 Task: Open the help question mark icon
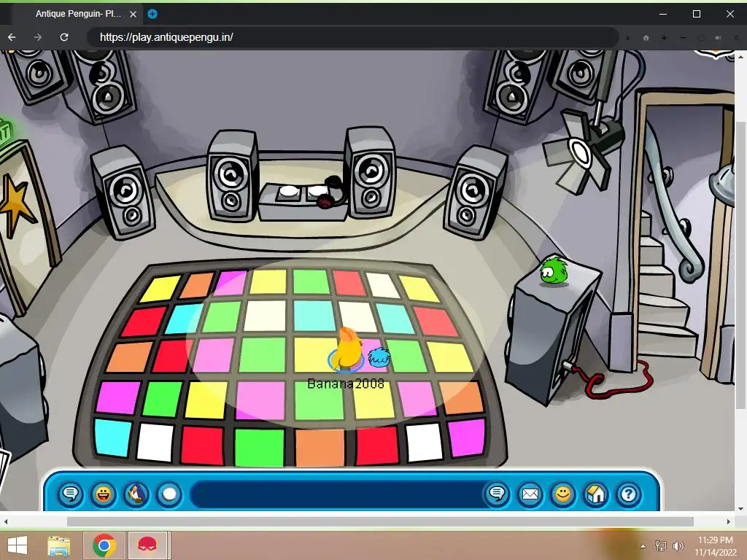tap(628, 494)
